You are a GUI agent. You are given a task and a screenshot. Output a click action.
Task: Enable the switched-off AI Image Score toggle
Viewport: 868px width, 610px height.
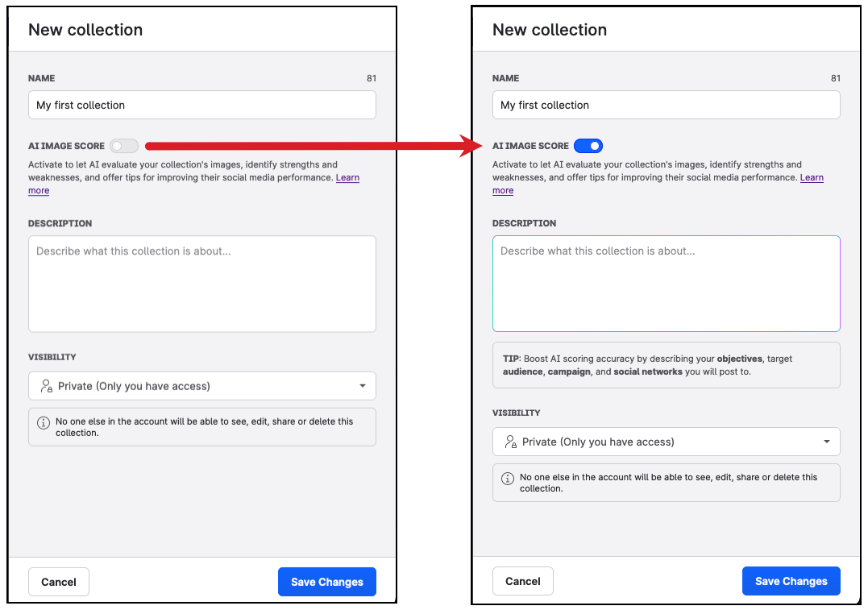click(x=124, y=146)
